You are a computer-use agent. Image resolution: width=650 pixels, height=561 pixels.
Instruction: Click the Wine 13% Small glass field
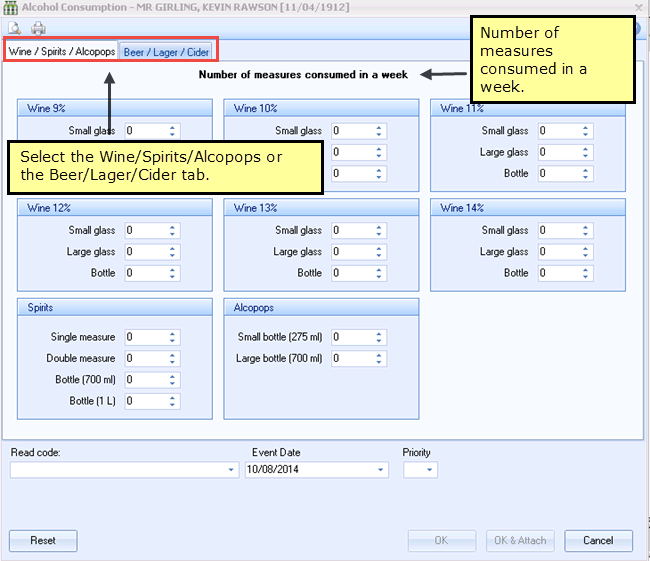click(x=350, y=231)
